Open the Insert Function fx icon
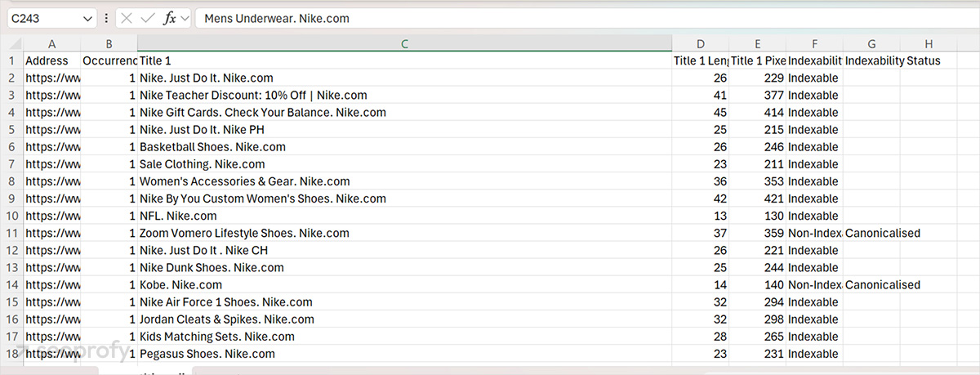The height and width of the screenshot is (375, 980). click(x=170, y=18)
